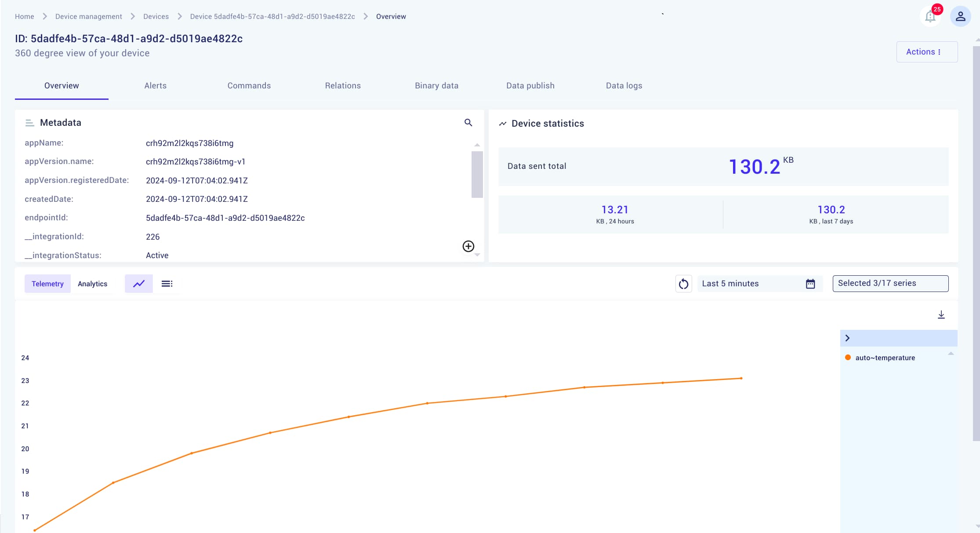The width and height of the screenshot is (980, 533).
Task: Click the search icon in Metadata panel
Action: click(x=468, y=123)
